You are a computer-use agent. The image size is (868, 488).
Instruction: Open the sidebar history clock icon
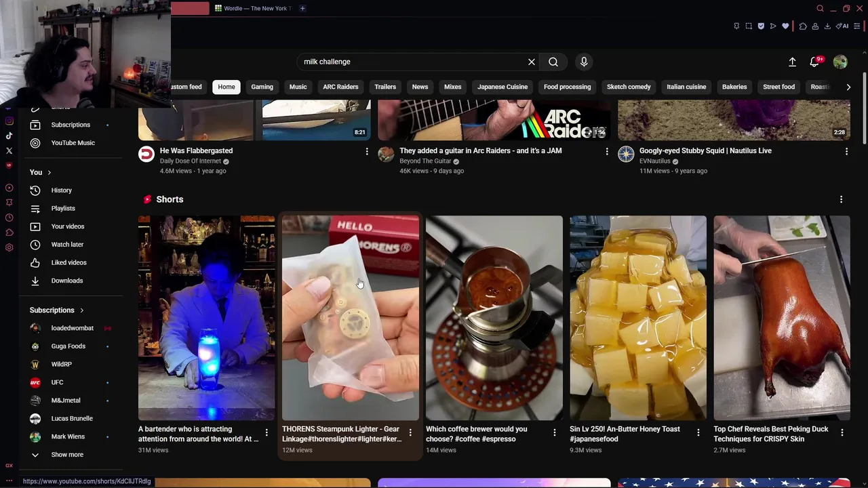(9, 218)
